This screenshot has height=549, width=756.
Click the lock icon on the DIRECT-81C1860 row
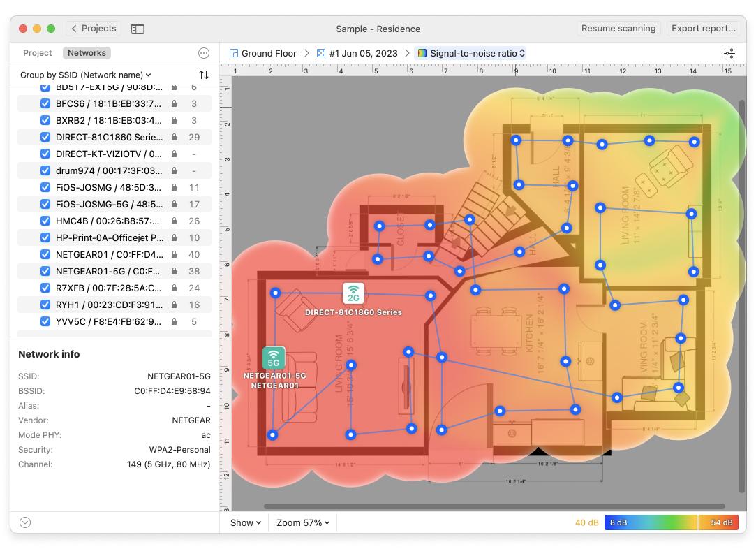pyautogui.click(x=174, y=137)
